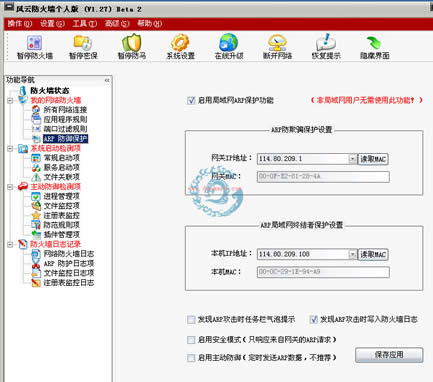Viewport: 433px width, 382px height.
Task: Collapse the 我的网络防火墙 tree node
Action: 10,100
